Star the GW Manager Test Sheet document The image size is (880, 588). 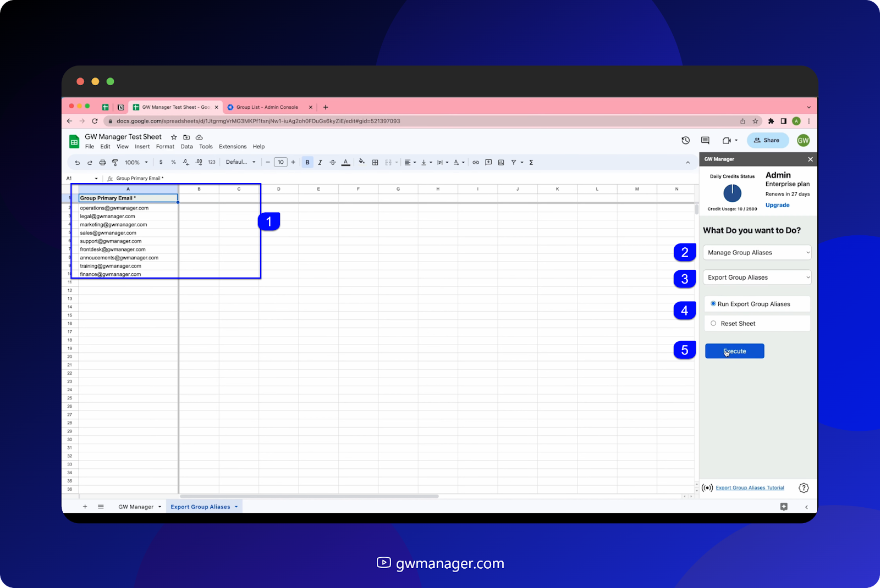point(174,137)
